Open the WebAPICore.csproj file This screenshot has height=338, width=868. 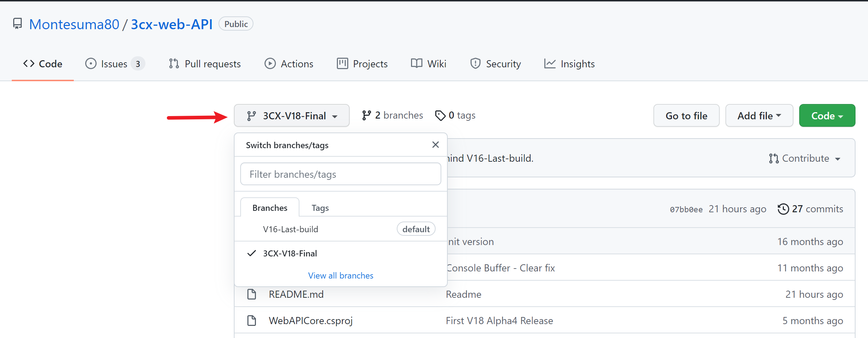click(x=311, y=321)
